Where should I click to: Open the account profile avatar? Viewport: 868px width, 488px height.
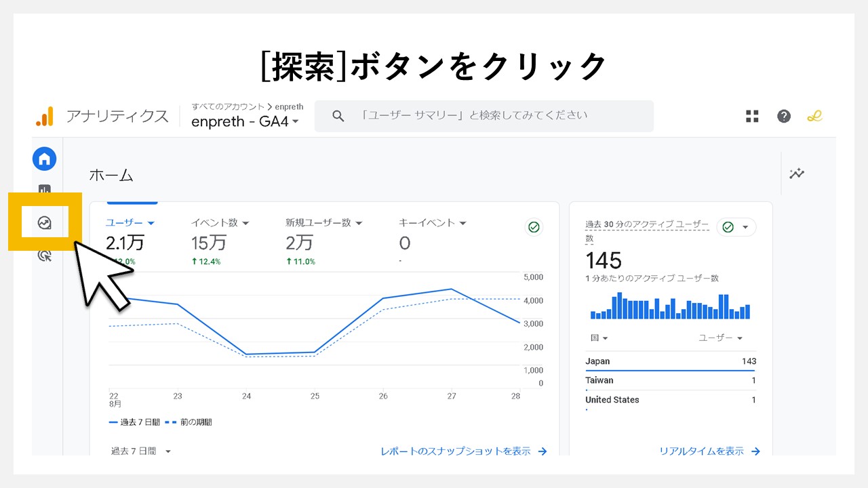814,116
